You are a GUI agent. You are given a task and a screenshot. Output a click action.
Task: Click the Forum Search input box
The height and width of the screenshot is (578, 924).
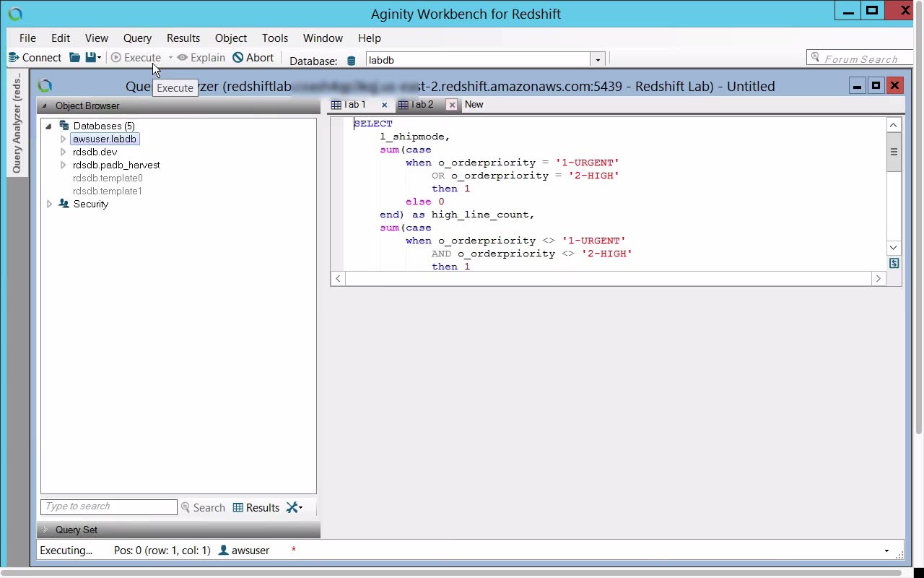click(860, 58)
